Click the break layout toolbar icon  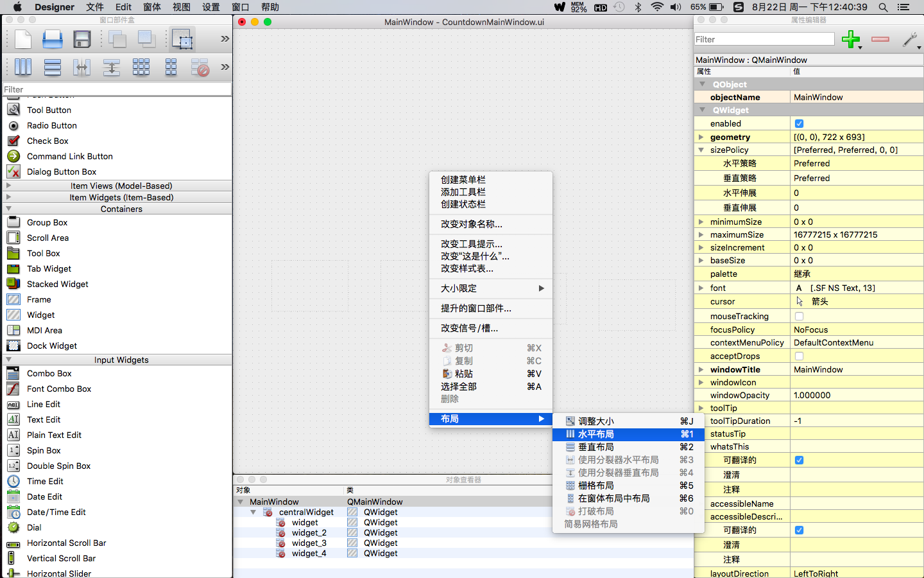tap(200, 67)
